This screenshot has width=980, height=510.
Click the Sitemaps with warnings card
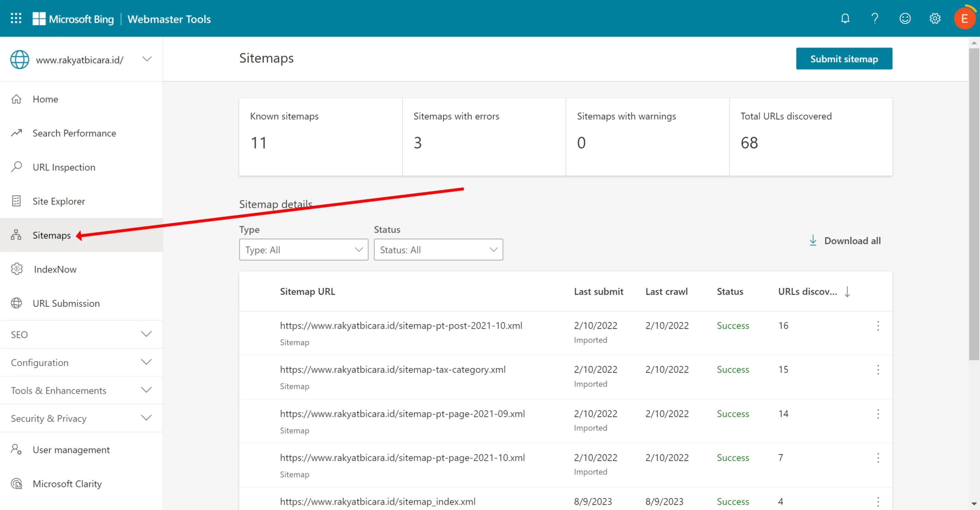click(648, 137)
